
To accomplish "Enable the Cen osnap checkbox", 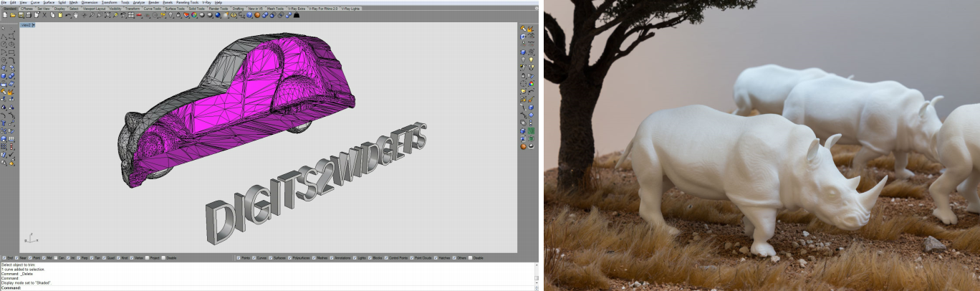I will tap(56, 258).
